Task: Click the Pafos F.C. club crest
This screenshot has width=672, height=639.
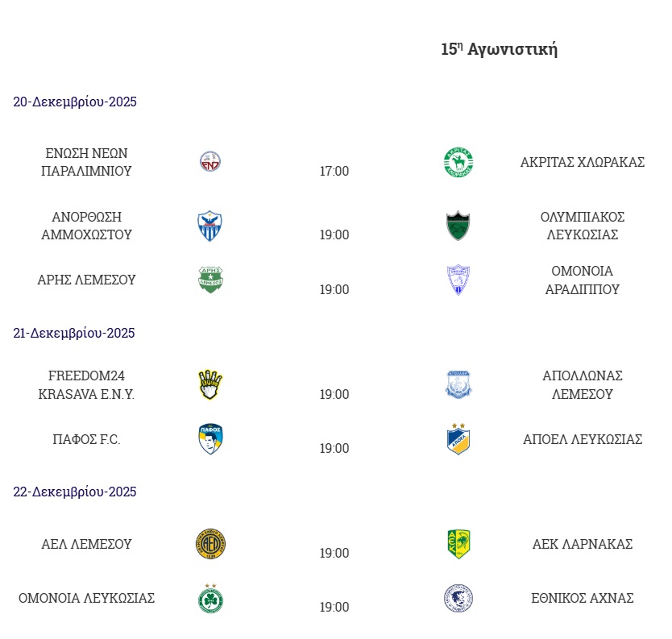Action: (210, 439)
